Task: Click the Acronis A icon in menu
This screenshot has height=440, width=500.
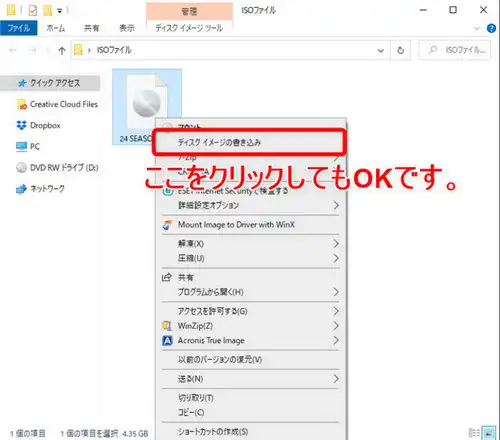Action: click(167, 341)
